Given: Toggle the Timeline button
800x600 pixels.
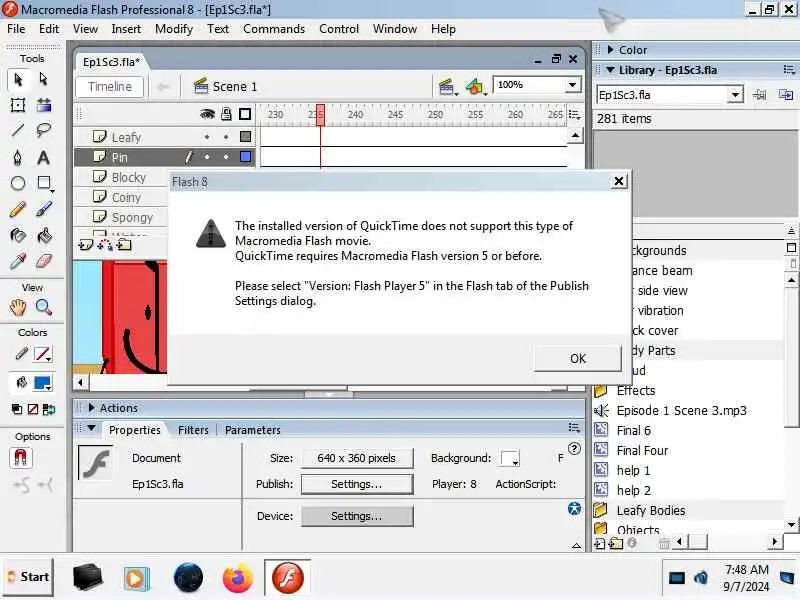Looking at the screenshot, I should [110, 87].
